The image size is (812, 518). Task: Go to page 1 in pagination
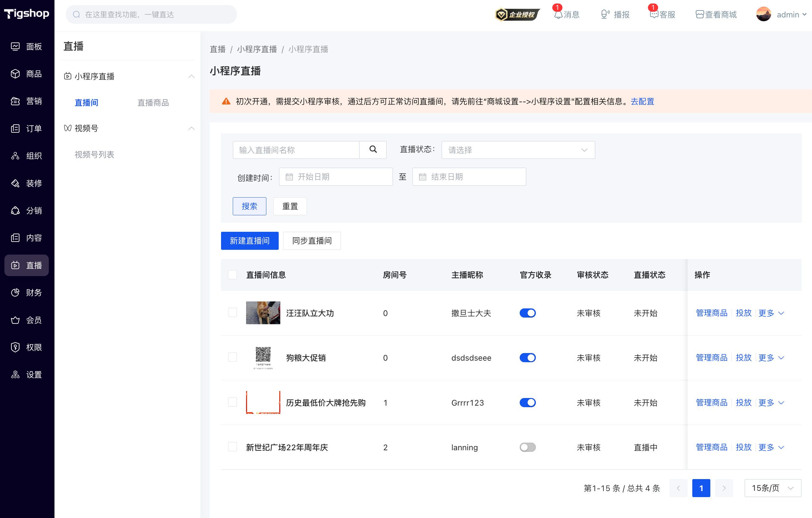701,488
